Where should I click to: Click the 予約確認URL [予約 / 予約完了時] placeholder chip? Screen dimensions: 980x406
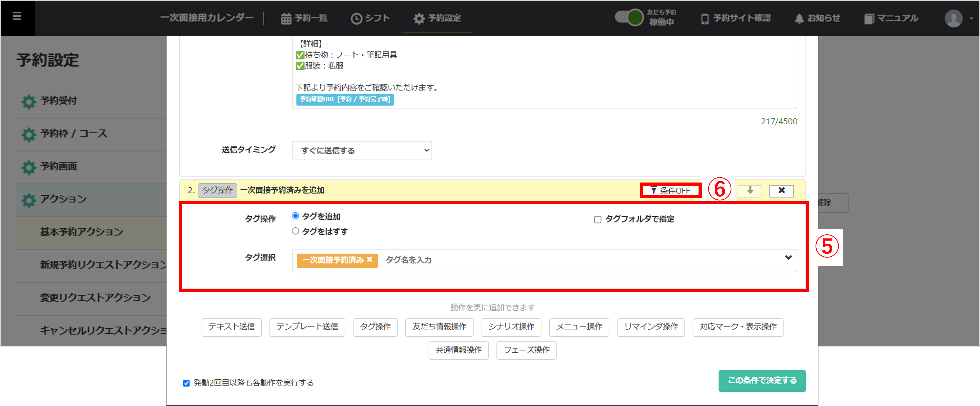(x=345, y=99)
